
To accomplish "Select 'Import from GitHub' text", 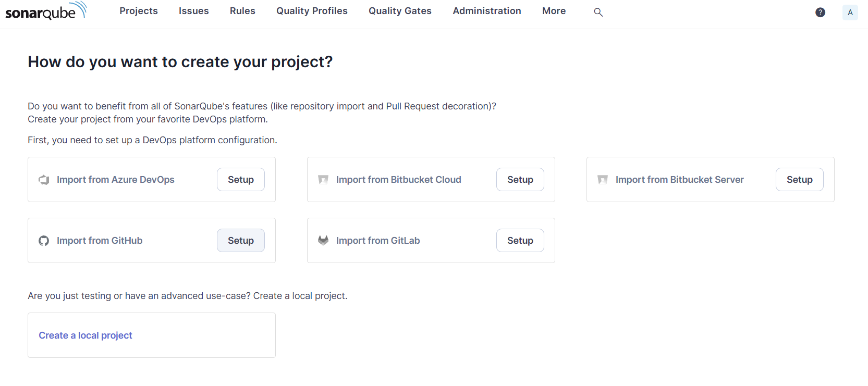I will 100,241.
